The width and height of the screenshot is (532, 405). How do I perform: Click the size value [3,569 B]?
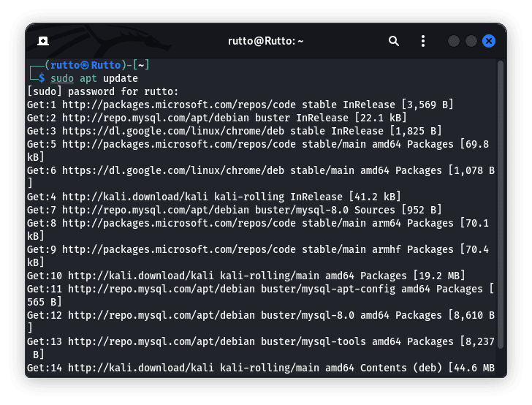click(x=427, y=105)
